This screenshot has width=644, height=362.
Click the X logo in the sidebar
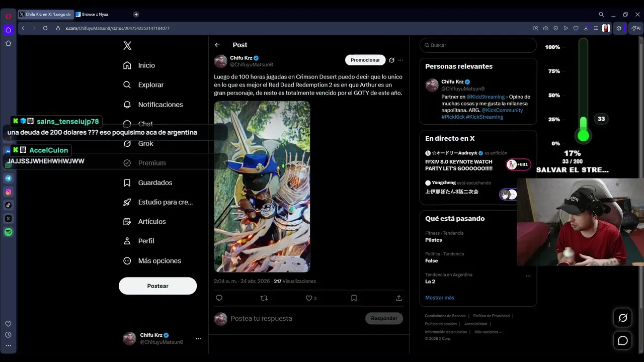(x=127, y=46)
